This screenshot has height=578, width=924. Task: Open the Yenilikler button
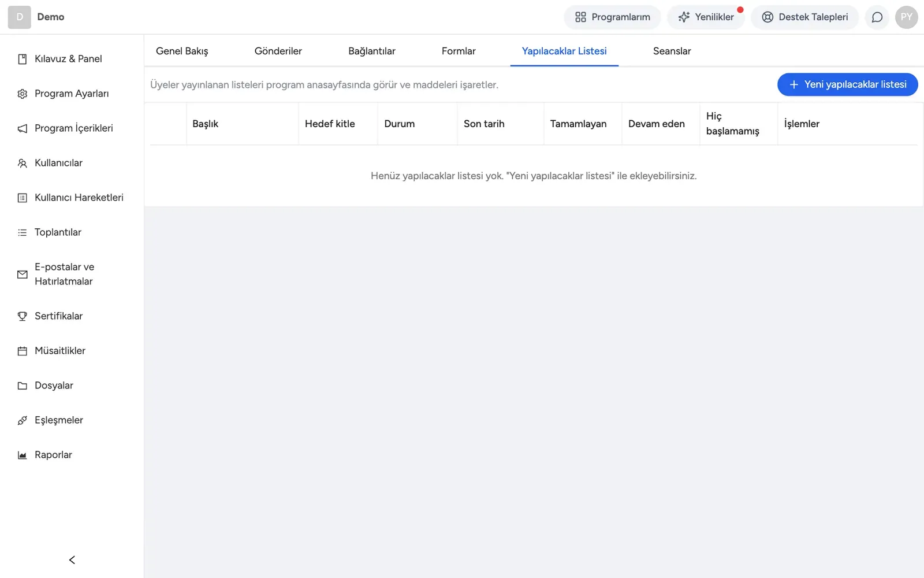[x=706, y=17]
